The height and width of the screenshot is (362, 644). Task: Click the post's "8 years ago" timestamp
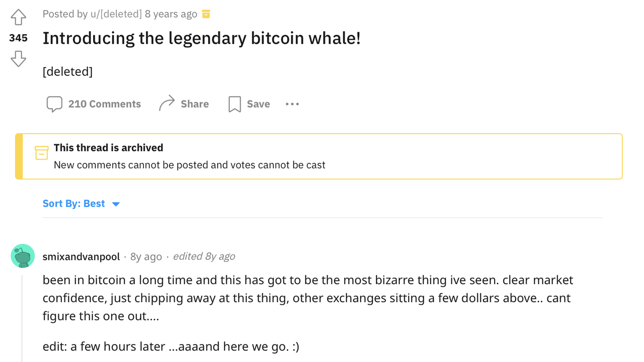click(171, 14)
